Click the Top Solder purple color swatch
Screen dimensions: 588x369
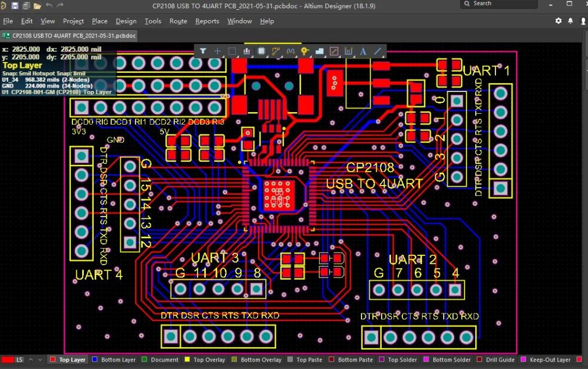pyautogui.click(x=382, y=359)
